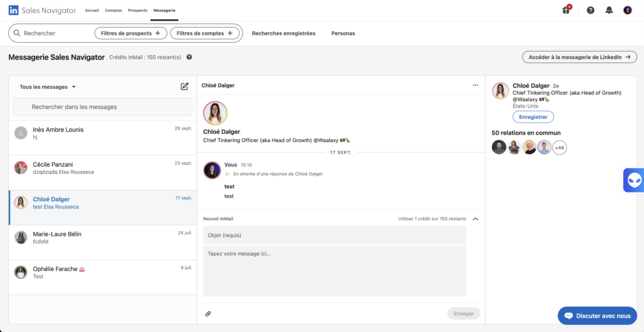
Task: Open Recherches enregistrées
Action: pos(284,33)
